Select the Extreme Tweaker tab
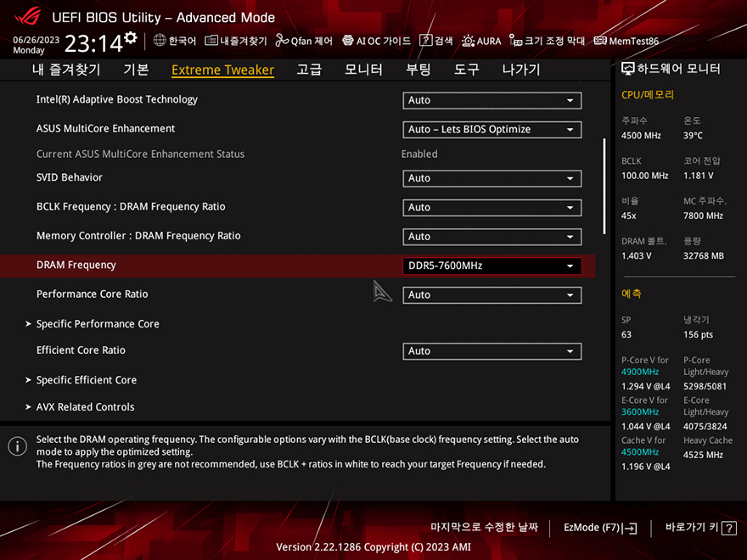 [222, 70]
